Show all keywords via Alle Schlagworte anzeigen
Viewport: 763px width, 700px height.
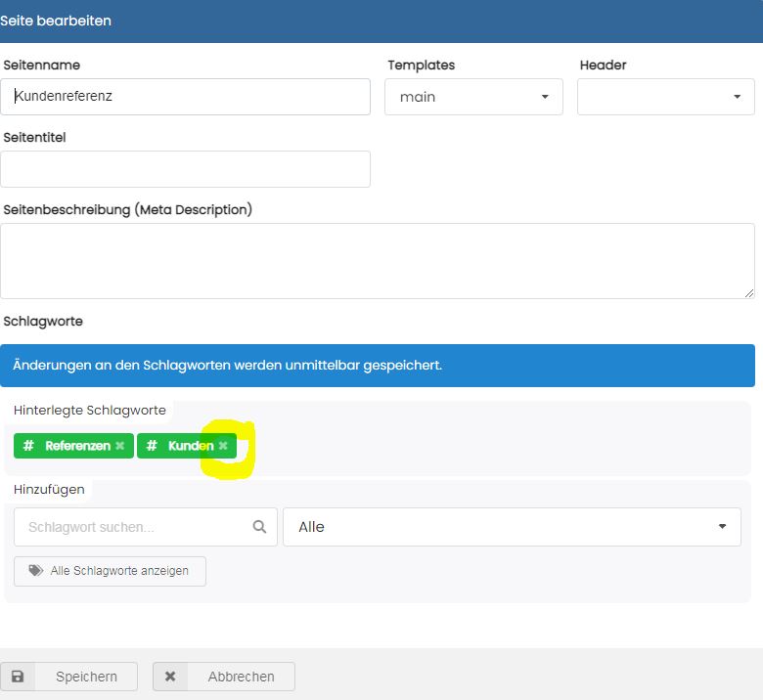click(110, 571)
